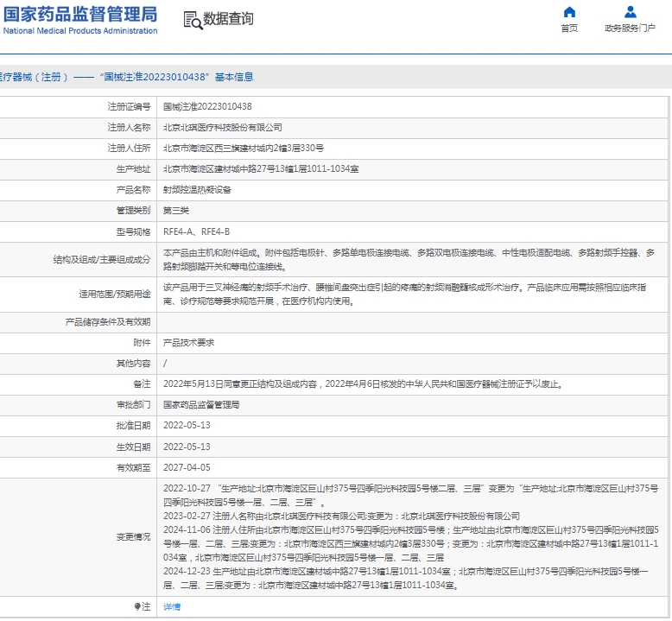Click the 变更情况 row label
This screenshot has height=621, width=672.
(x=133, y=537)
